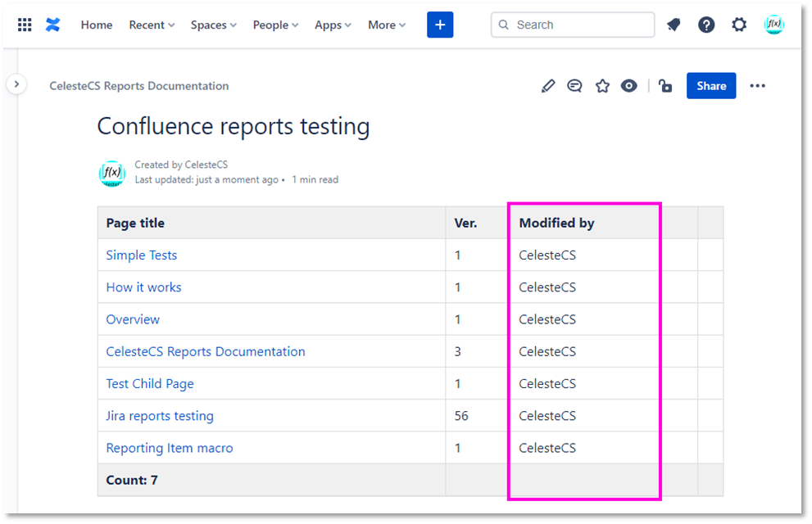Open the Help question mark icon
The width and height of the screenshot is (812, 524).
click(x=705, y=25)
